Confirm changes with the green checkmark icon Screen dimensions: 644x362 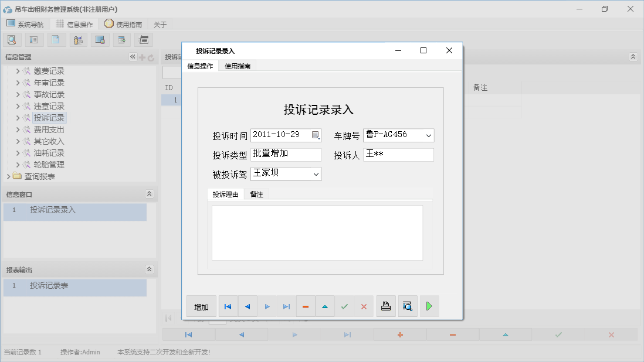point(345,306)
